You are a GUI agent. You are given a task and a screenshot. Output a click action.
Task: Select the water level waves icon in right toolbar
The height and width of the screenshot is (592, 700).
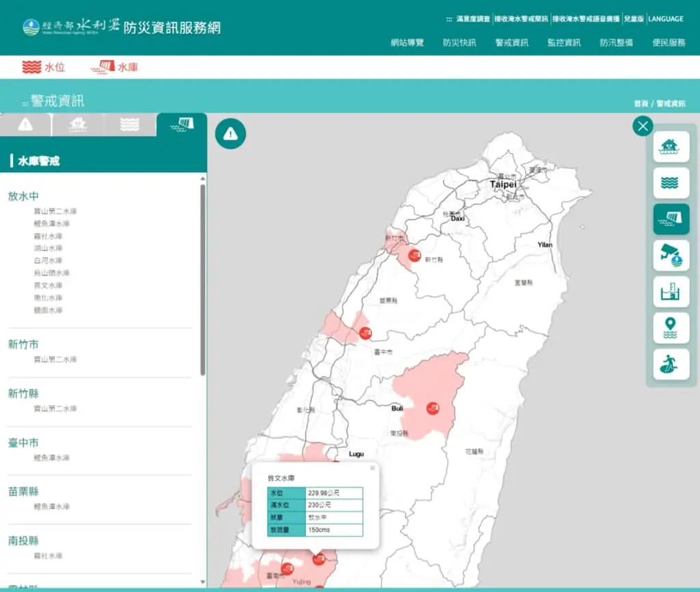[x=671, y=183]
